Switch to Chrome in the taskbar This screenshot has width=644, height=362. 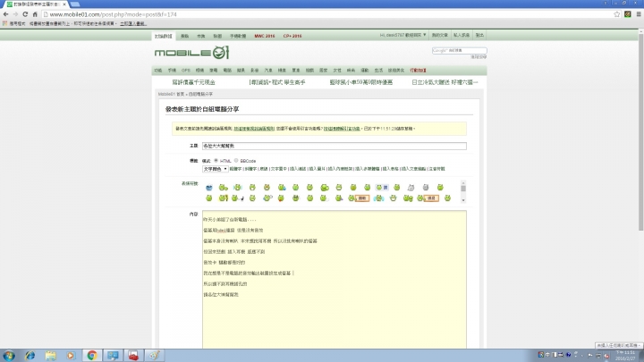[x=92, y=356]
